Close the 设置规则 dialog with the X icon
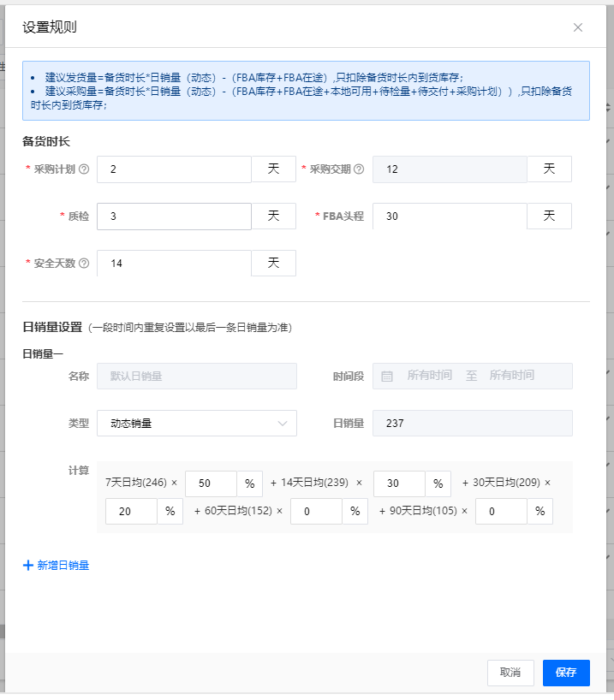 click(577, 27)
